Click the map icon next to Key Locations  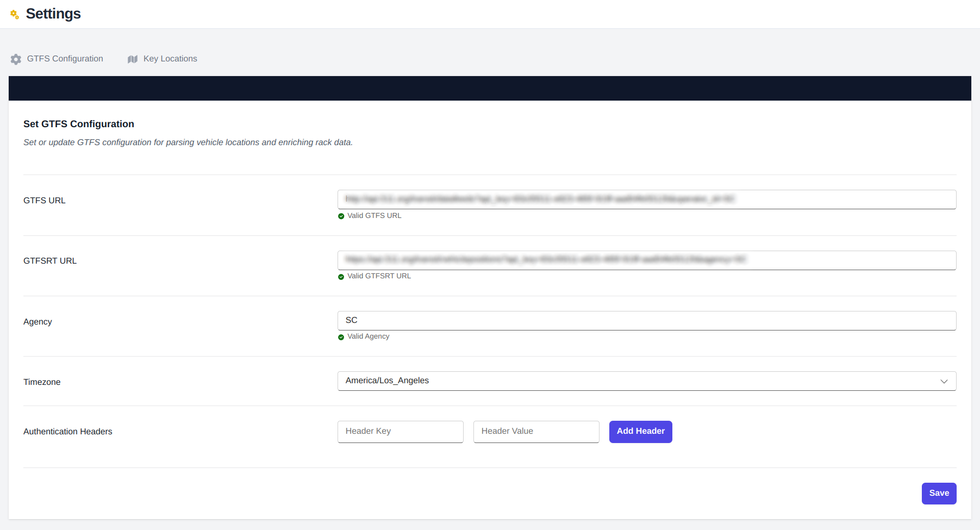(x=133, y=59)
